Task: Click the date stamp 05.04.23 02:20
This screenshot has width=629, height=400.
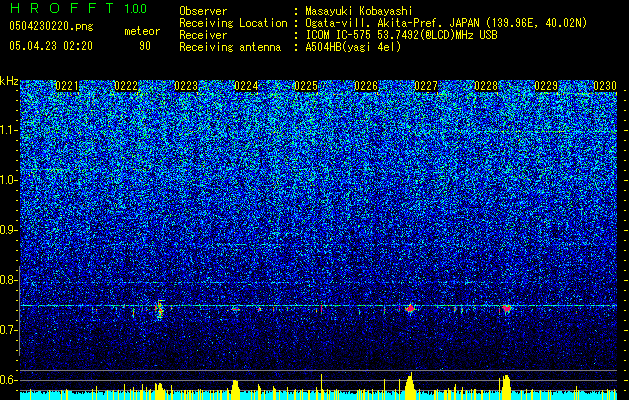Action: click(51, 46)
